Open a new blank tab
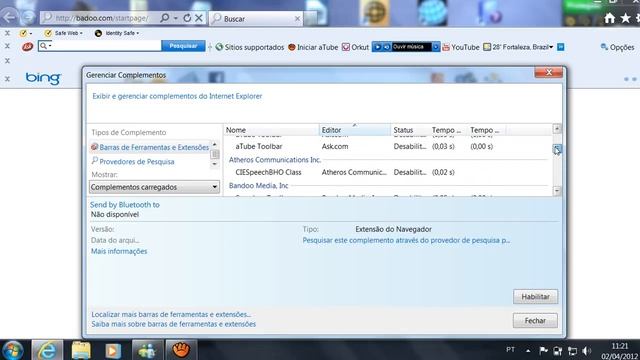The height and width of the screenshot is (360, 640). point(310,18)
